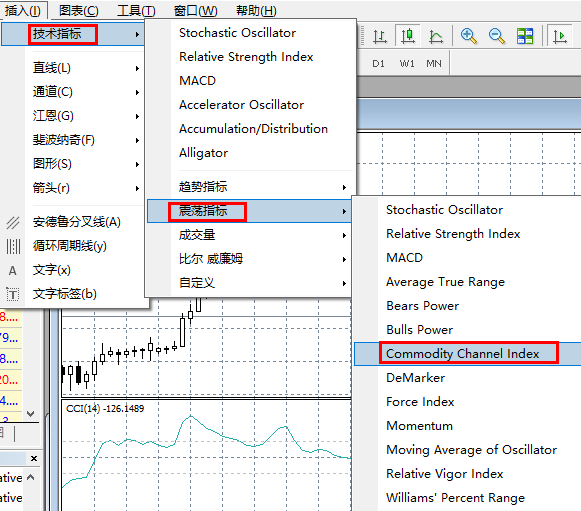Select the bar chart icon in toolbar
Viewport: 581px width, 511px height.
click(x=380, y=36)
